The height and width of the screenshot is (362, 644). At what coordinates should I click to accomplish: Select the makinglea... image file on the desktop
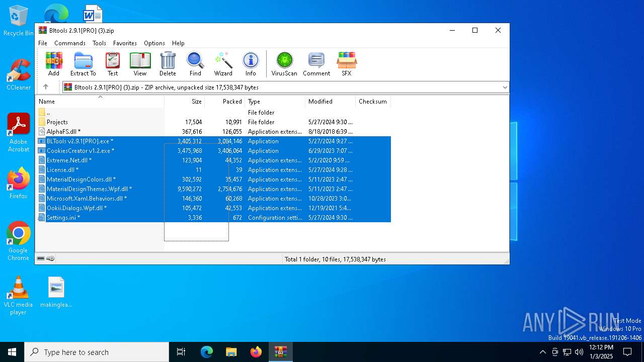click(56, 292)
